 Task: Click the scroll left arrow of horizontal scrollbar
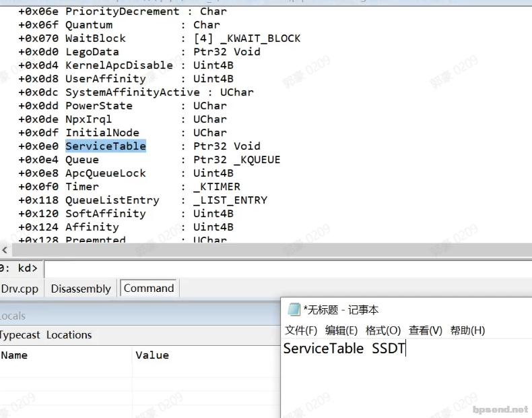point(5,251)
